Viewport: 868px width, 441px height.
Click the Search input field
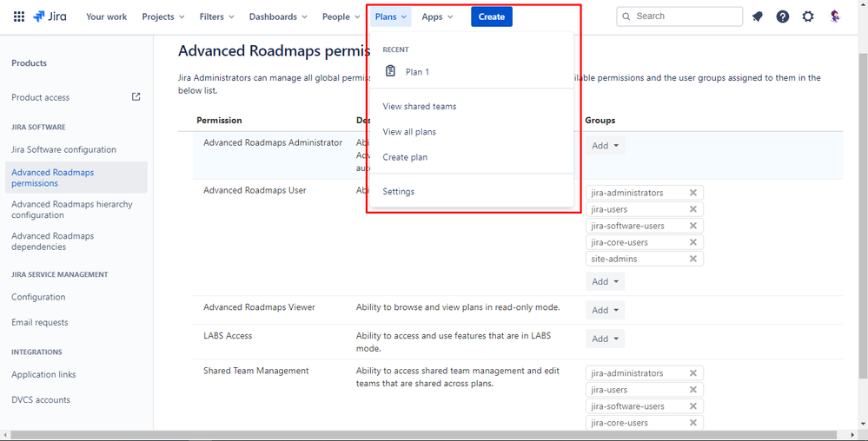tap(679, 16)
